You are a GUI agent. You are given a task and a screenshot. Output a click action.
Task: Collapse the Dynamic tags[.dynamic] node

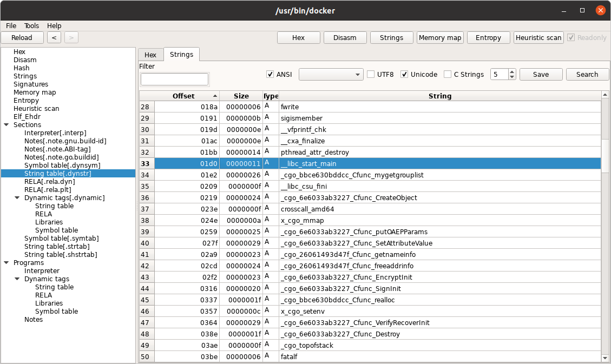click(17, 198)
